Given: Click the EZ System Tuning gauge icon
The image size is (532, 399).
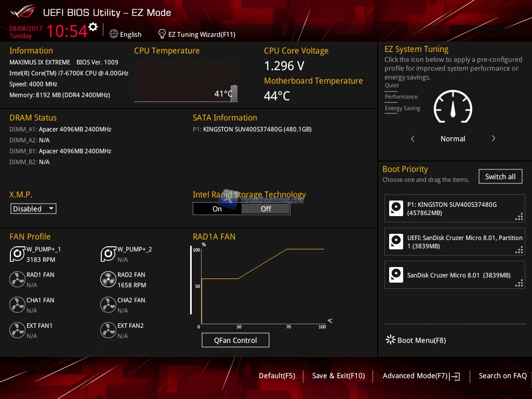Looking at the screenshot, I should click(x=453, y=108).
